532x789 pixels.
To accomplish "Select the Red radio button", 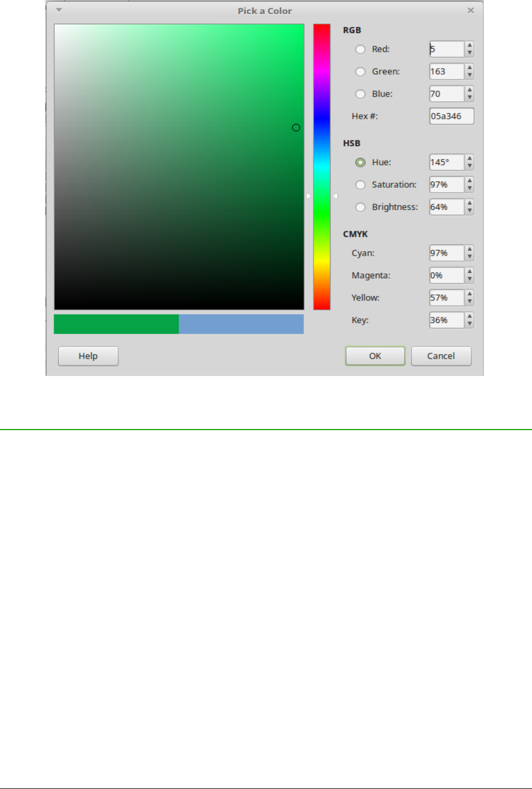I will tap(360, 49).
